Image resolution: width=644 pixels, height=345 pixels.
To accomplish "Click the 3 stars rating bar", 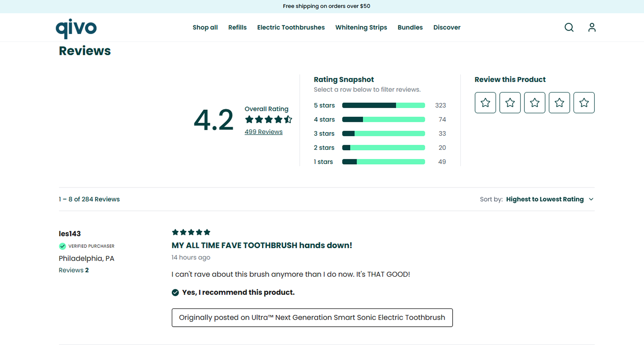I will click(x=384, y=134).
